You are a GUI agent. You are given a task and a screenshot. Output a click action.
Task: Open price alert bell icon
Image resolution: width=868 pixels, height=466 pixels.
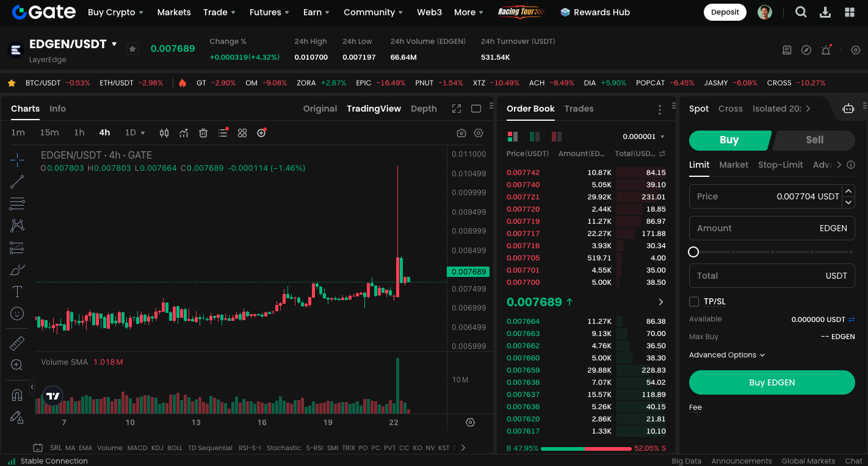[x=826, y=50]
